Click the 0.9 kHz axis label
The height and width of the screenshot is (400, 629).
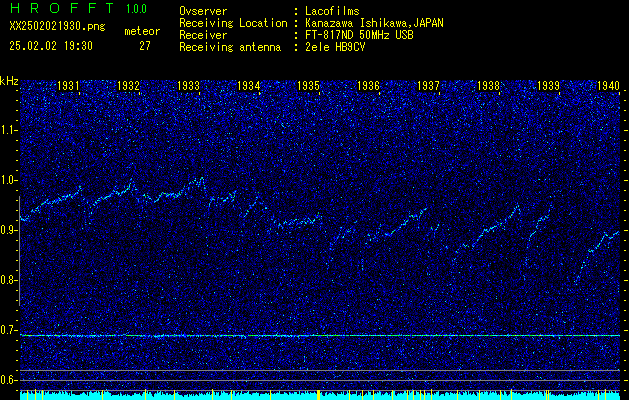coord(8,230)
